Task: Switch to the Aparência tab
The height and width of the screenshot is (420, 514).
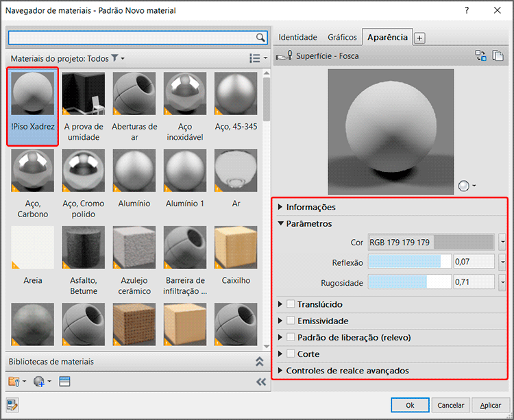Action: click(x=387, y=37)
